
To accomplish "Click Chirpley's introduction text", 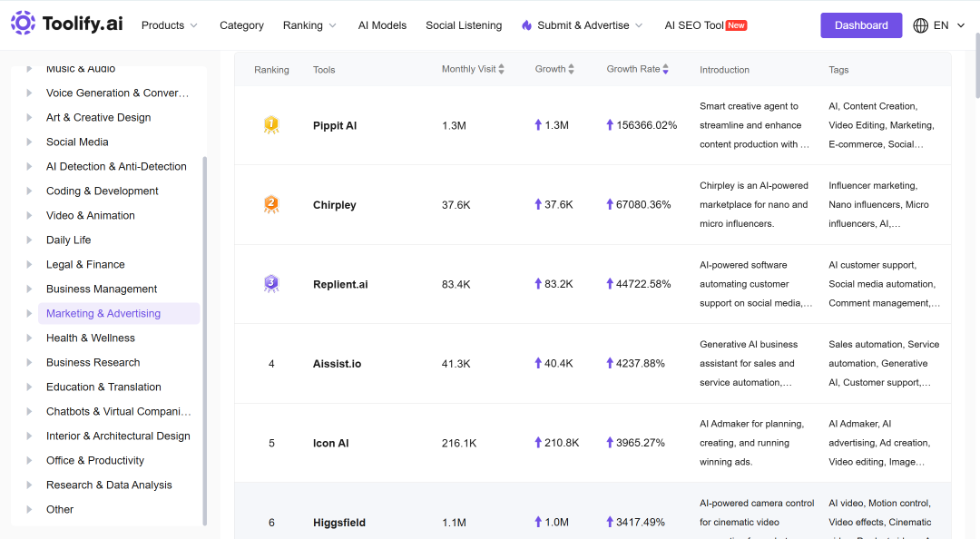I will coord(754,204).
